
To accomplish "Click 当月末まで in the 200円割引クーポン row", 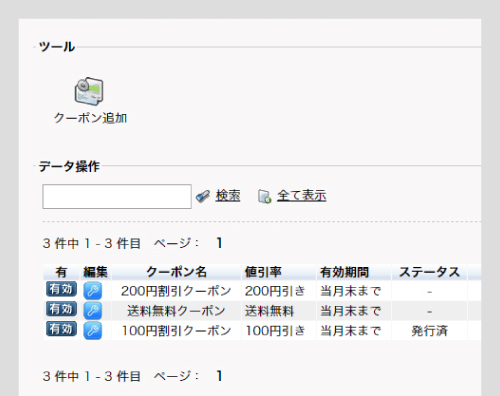I will point(350,291).
